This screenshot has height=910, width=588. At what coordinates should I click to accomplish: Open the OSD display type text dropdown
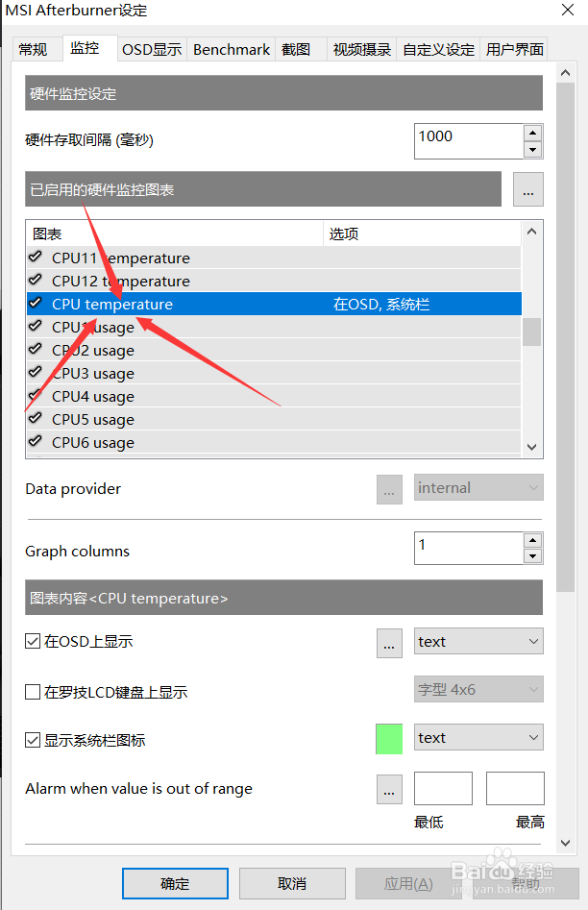click(478, 641)
